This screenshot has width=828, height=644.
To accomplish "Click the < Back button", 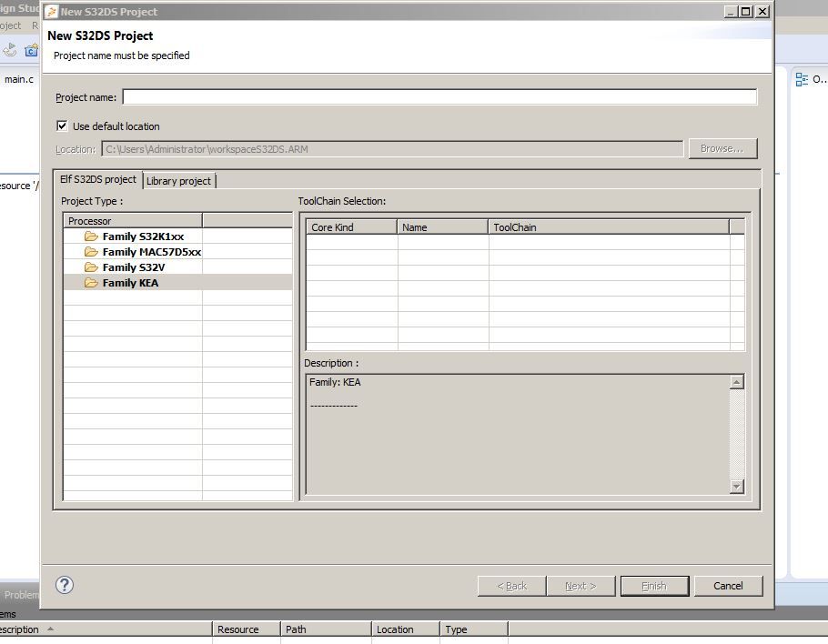I will [511, 586].
